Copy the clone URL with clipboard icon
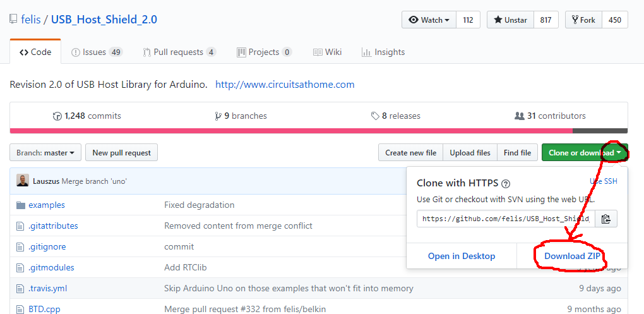Screen dimensions: 644x314 605,219
